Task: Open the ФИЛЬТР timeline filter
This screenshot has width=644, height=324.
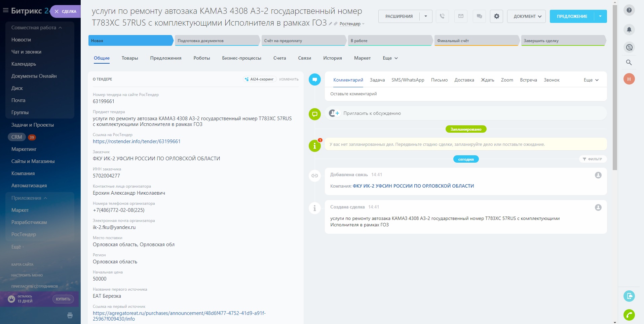Action: point(593,159)
